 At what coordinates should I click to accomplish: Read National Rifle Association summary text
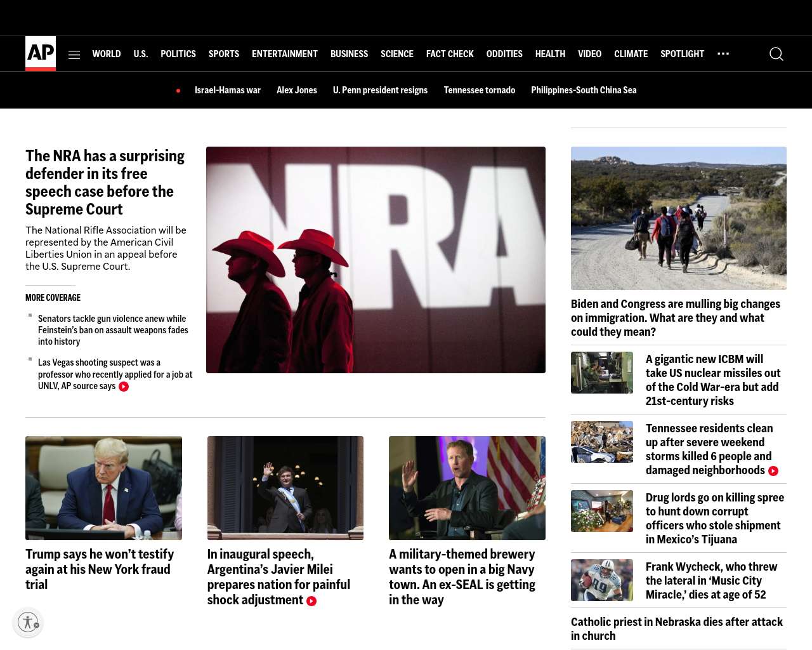point(106,248)
